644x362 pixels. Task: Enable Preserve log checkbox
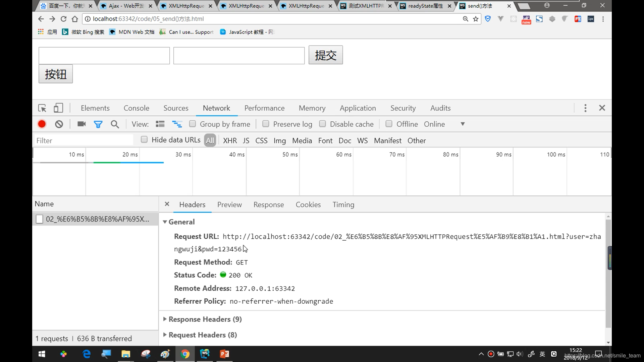[x=266, y=124]
